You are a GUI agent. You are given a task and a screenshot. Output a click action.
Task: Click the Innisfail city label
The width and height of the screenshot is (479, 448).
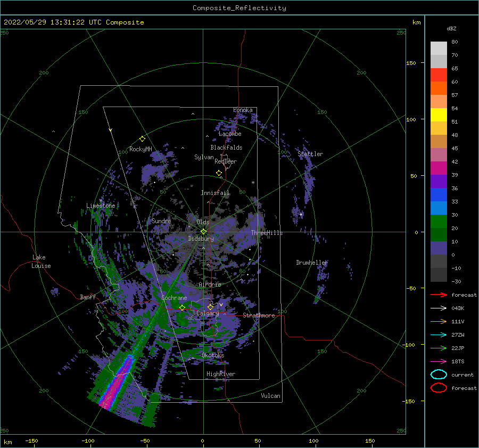(215, 193)
